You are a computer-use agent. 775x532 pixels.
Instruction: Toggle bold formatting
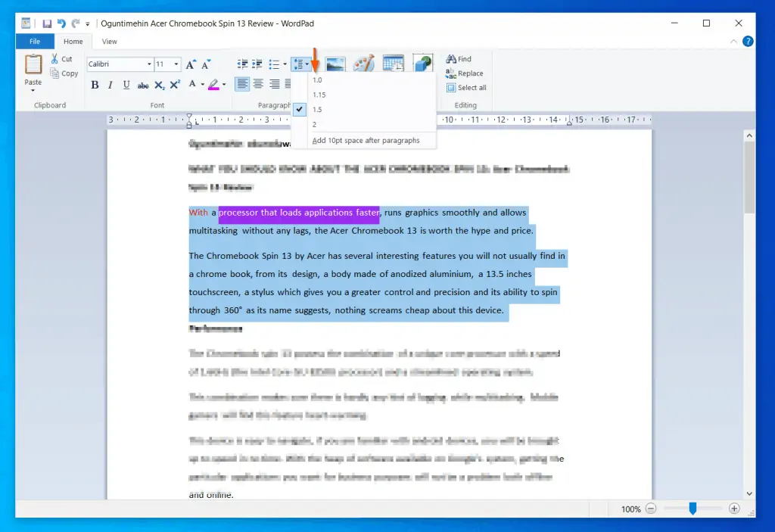(x=95, y=85)
